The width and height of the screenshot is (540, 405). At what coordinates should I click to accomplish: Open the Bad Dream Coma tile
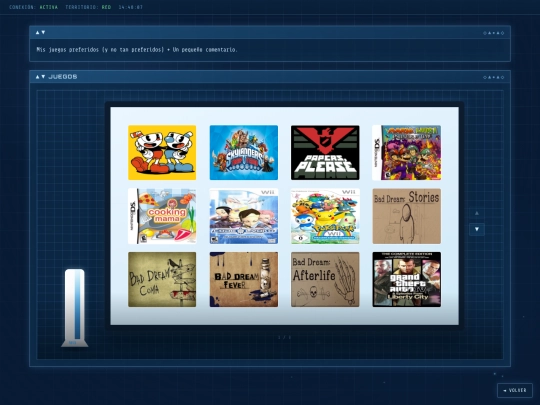tap(162, 279)
